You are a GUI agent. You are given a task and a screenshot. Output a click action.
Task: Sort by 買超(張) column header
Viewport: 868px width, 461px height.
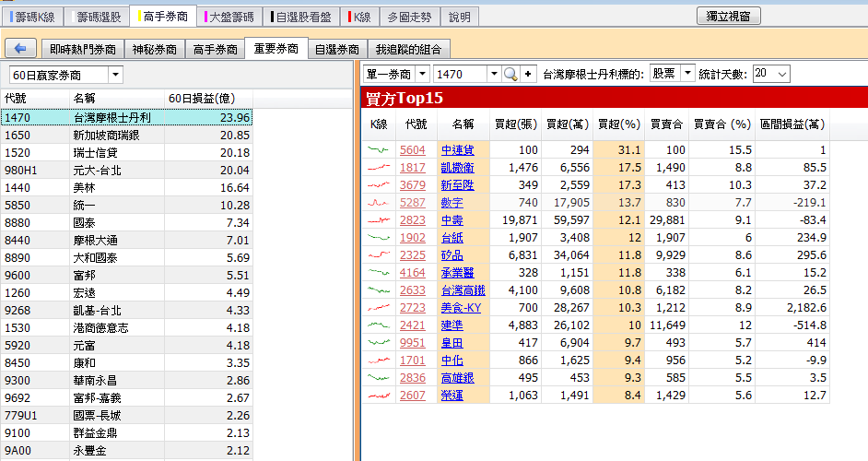pos(516,124)
